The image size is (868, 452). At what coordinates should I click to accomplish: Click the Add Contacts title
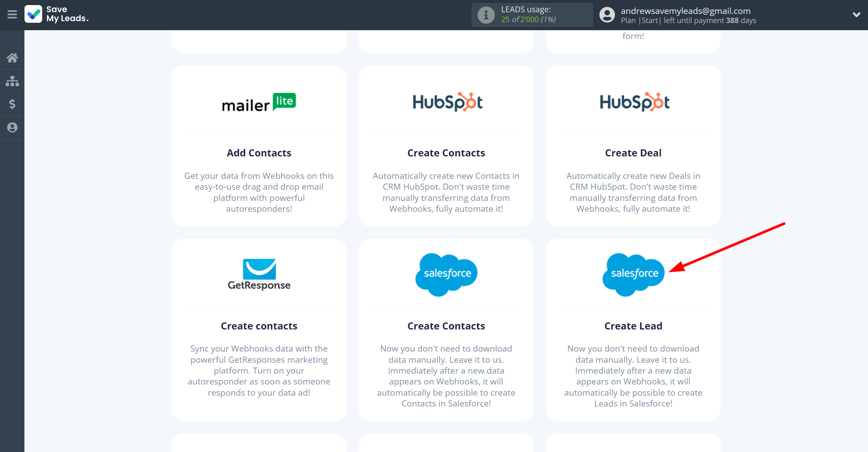[259, 153]
